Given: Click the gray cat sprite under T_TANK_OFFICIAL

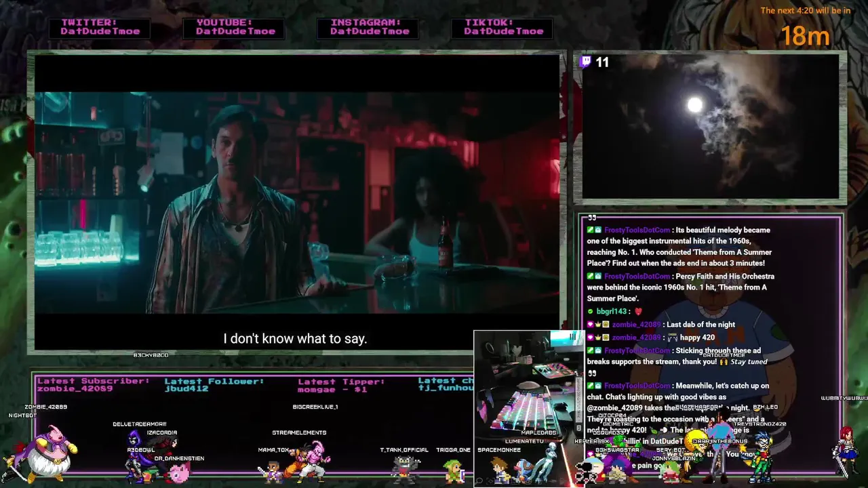Looking at the screenshot, I should [405, 470].
